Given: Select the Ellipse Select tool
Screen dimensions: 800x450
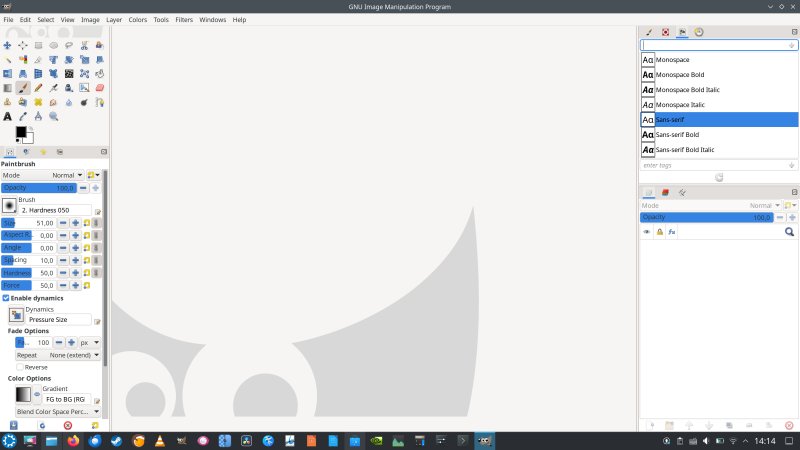Looking at the screenshot, I should tap(54, 45).
